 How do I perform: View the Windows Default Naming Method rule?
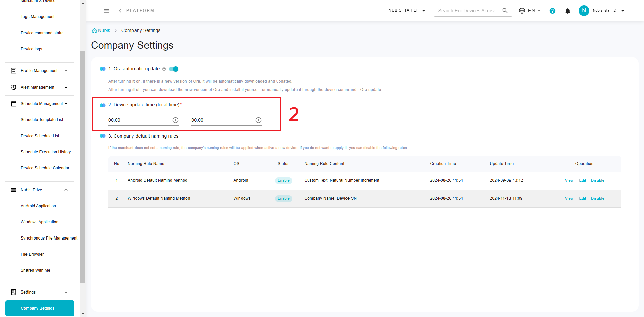(569, 198)
